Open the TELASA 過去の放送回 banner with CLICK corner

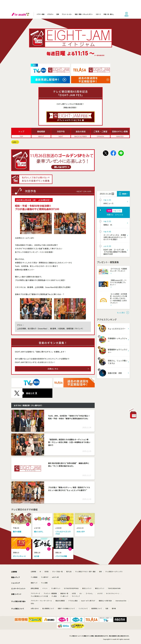click(x=74, y=383)
